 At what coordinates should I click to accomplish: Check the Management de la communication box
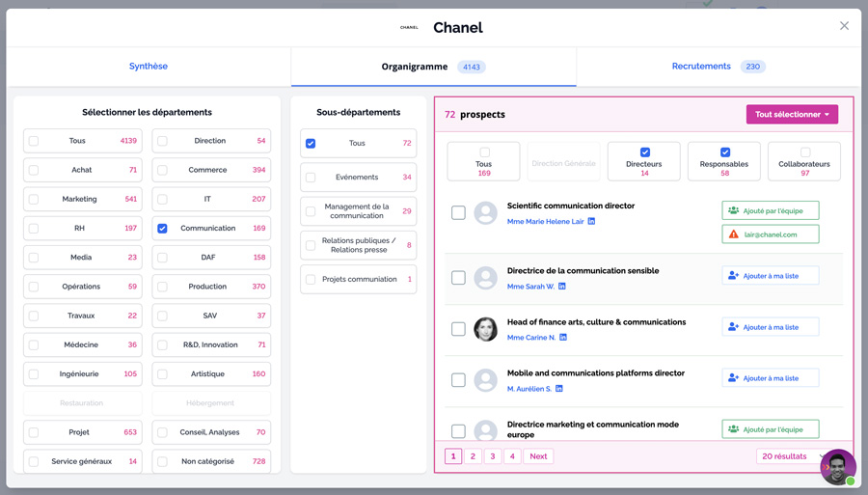click(x=311, y=211)
